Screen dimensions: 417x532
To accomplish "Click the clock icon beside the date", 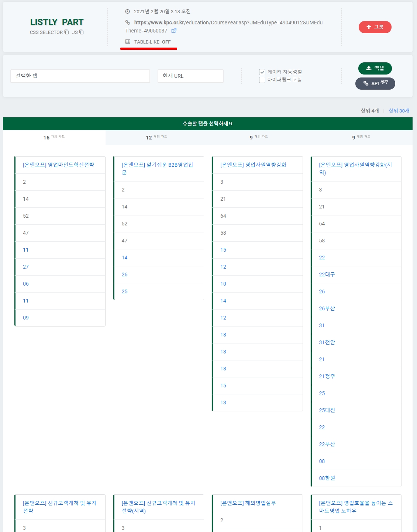I will pyautogui.click(x=128, y=11).
